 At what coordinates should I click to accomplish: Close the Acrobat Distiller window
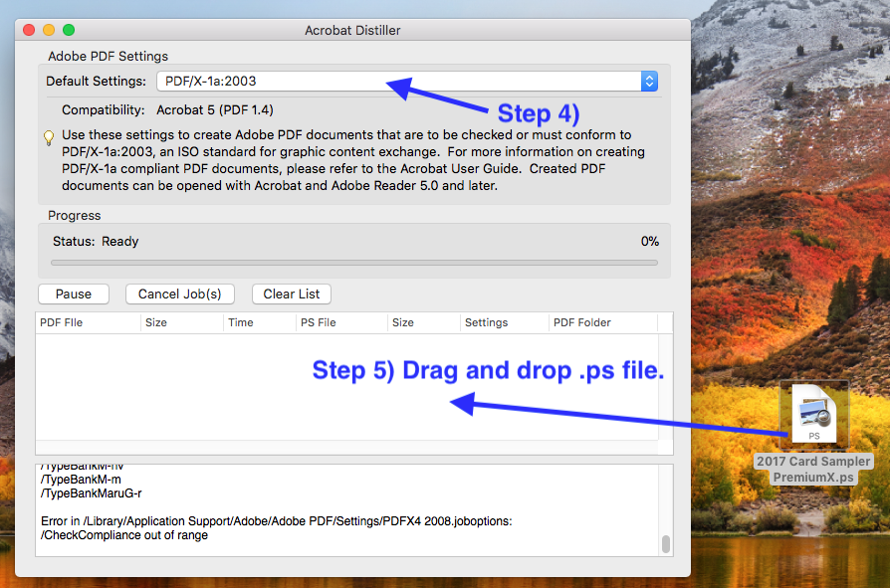coord(29,31)
